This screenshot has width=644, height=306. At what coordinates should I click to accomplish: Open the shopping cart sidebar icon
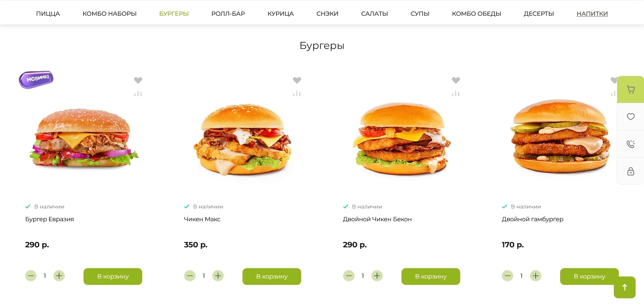click(x=631, y=89)
